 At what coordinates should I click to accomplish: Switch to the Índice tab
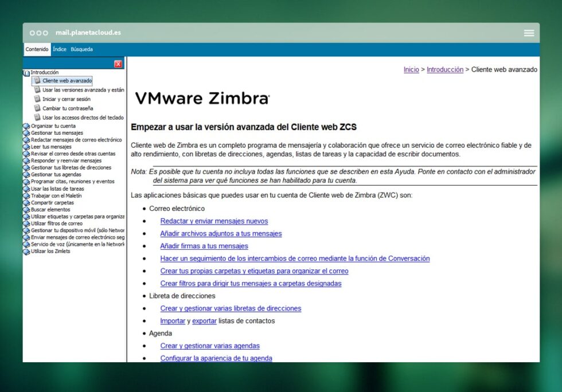click(59, 49)
